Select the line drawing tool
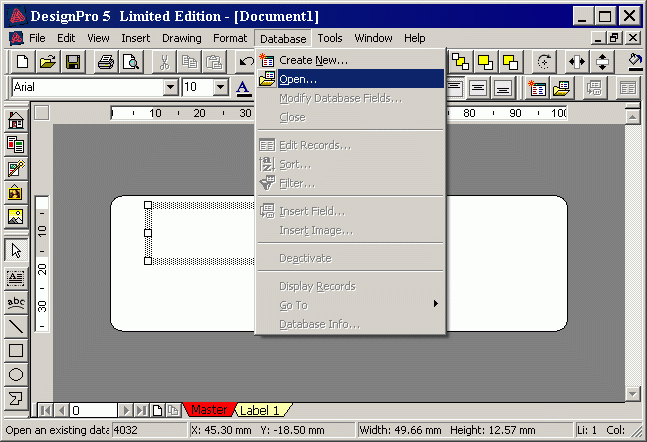Viewport: 647px width, 442px height. point(16,326)
